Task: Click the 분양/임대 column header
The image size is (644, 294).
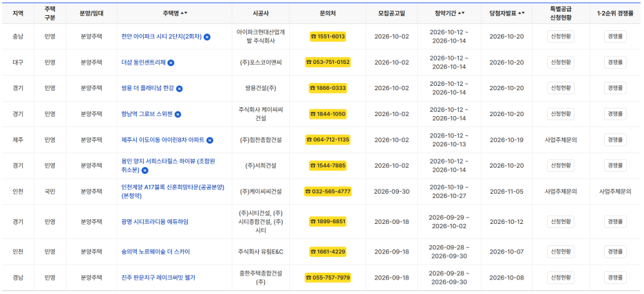Action: pyautogui.click(x=92, y=13)
